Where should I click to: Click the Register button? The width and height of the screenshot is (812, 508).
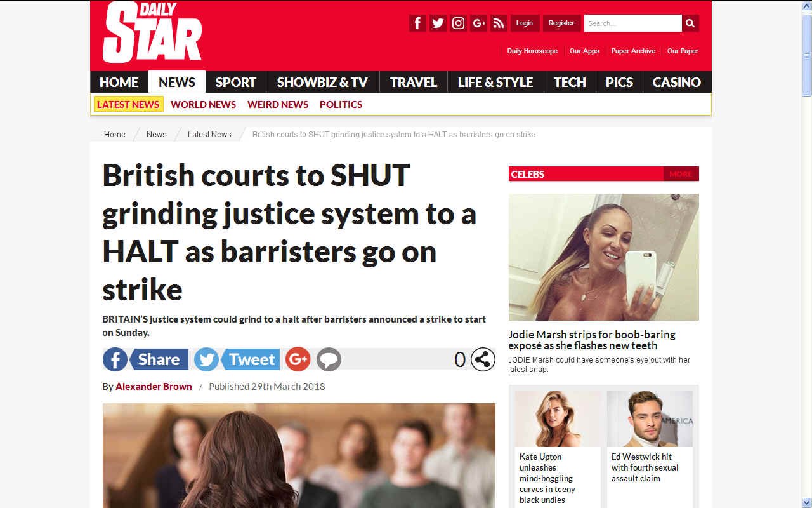tap(561, 23)
